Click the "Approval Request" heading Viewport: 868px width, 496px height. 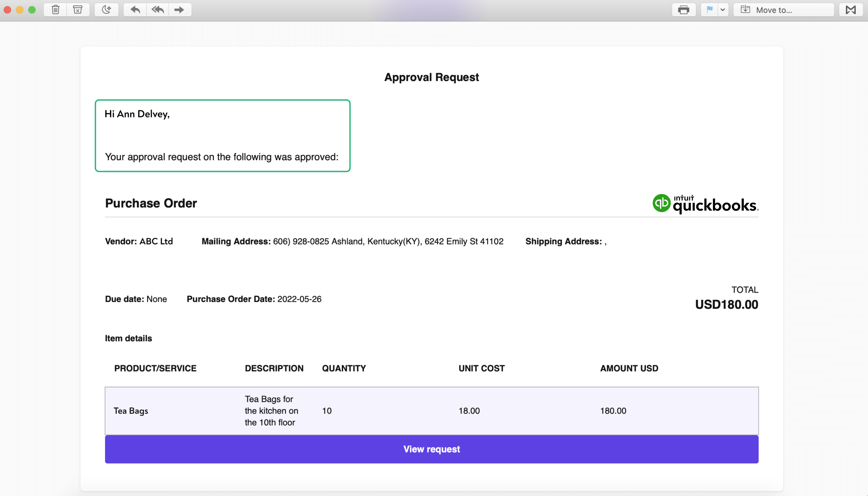pos(431,77)
